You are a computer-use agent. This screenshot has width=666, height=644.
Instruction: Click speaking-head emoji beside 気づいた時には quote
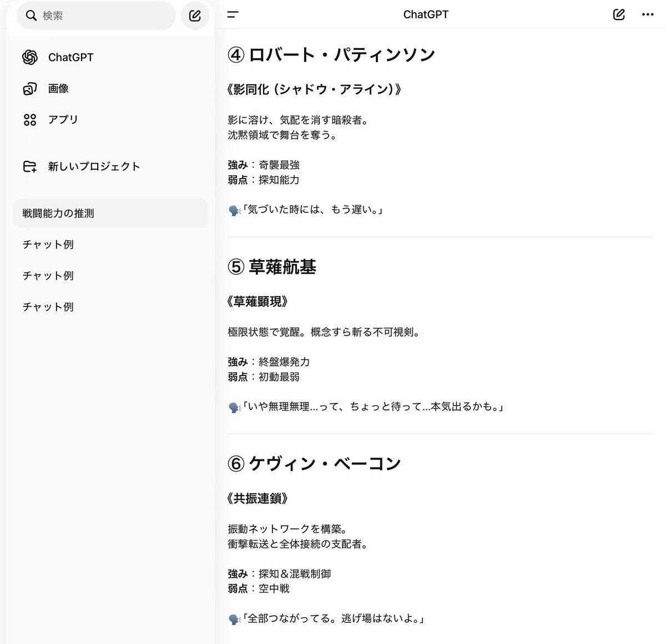234,210
